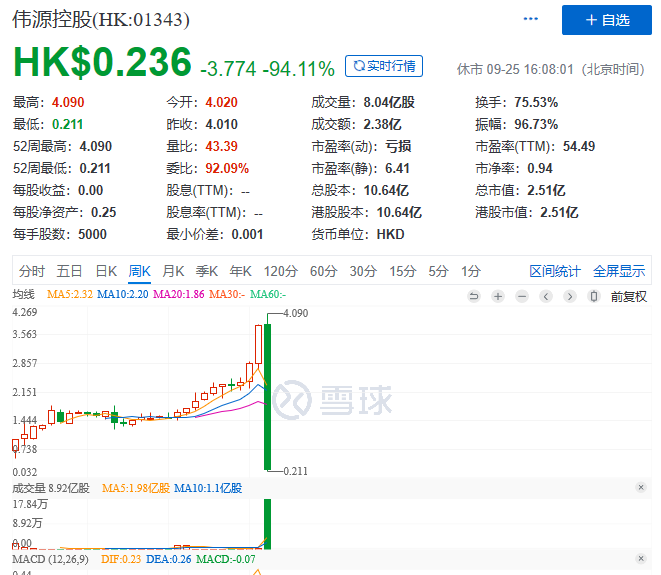Click the MA10:2.20 moving average label
This screenshot has height=575, width=661.
coord(123,294)
